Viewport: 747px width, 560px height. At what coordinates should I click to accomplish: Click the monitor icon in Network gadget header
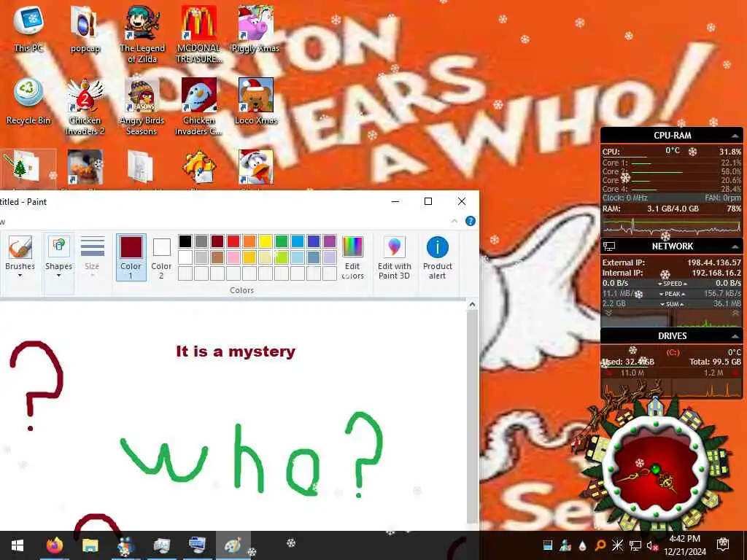pos(609,246)
